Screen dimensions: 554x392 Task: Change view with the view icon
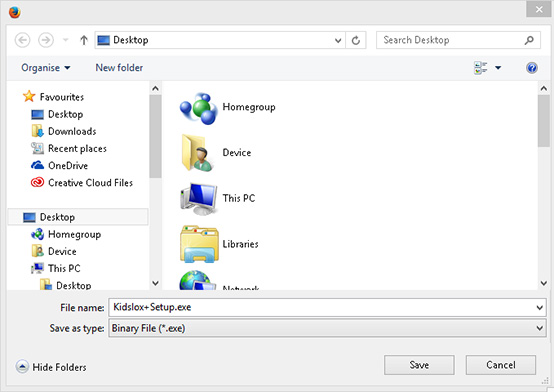click(x=481, y=68)
